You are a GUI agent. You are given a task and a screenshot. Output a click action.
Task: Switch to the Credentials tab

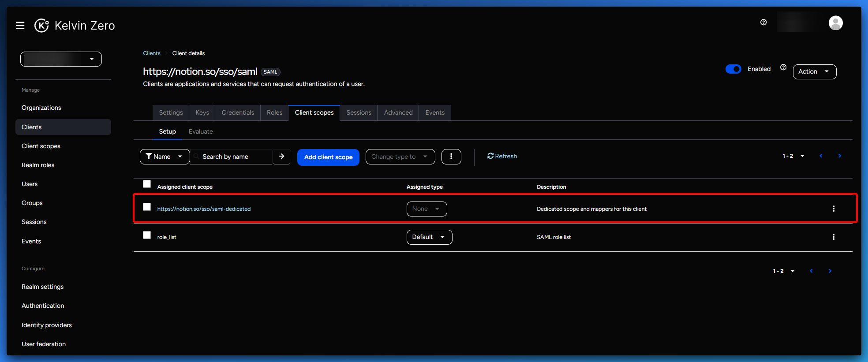click(x=238, y=112)
